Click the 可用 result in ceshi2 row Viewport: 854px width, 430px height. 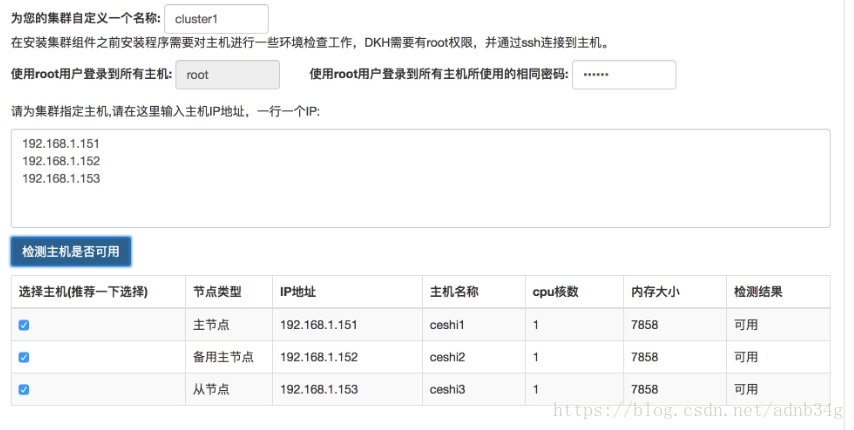click(746, 357)
